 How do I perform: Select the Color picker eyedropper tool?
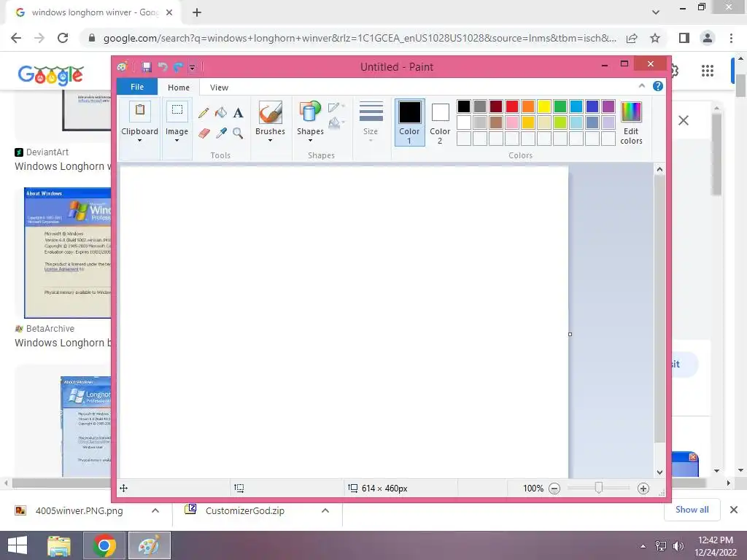tap(220, 133)
